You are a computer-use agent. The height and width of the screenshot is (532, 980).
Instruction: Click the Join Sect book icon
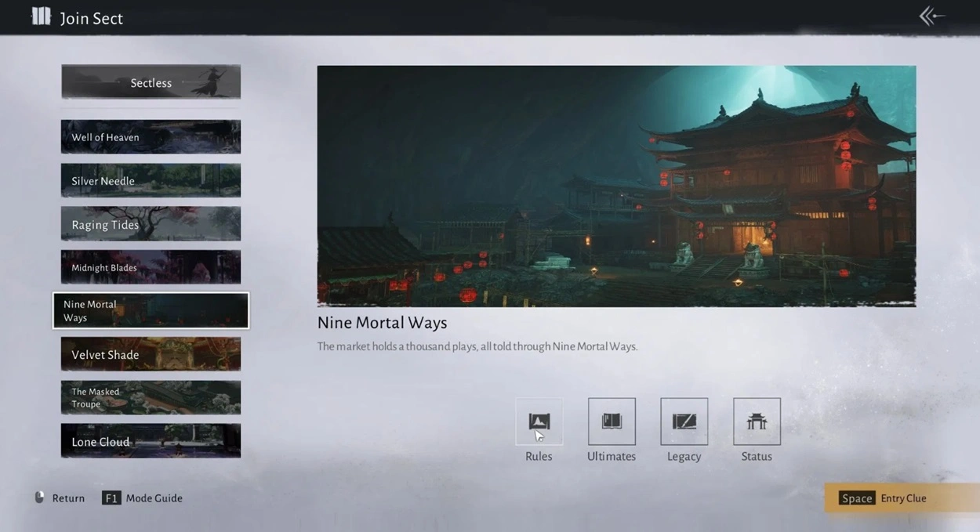[x=41, y=17]
